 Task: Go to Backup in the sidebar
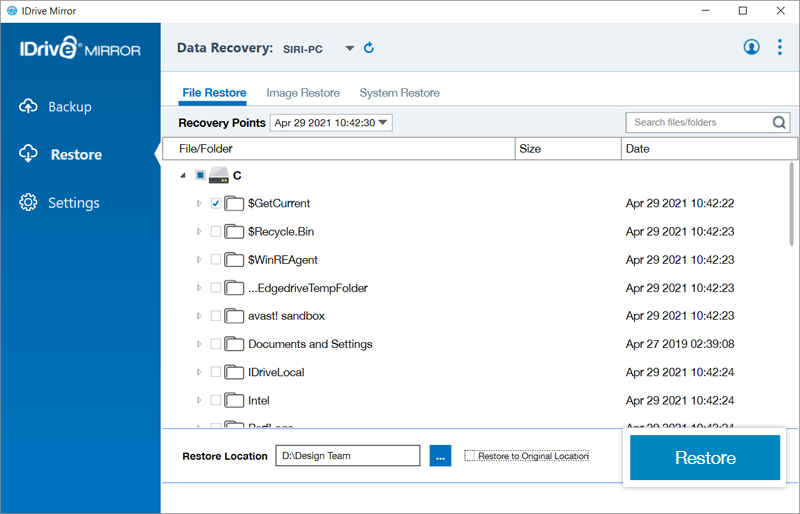[56, 107]
